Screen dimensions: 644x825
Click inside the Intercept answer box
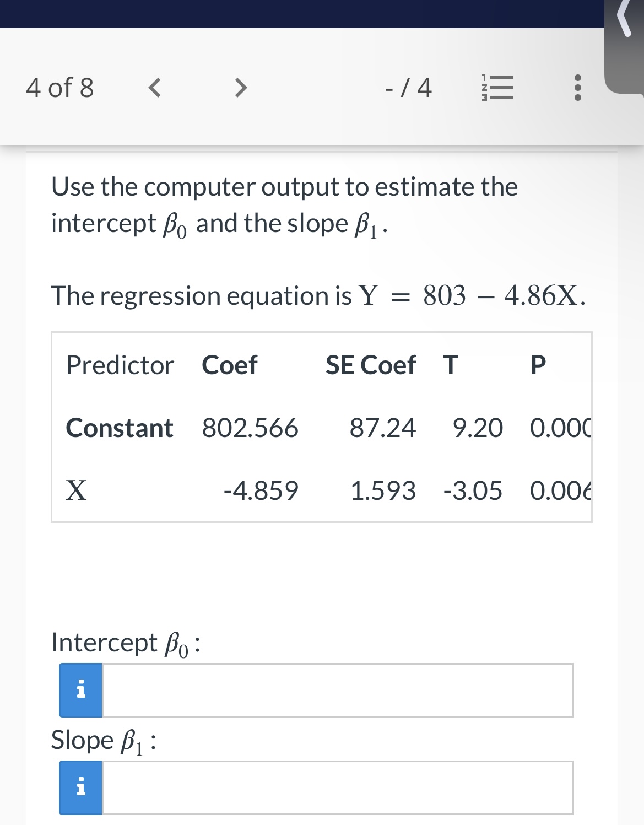tap(336, 689)
